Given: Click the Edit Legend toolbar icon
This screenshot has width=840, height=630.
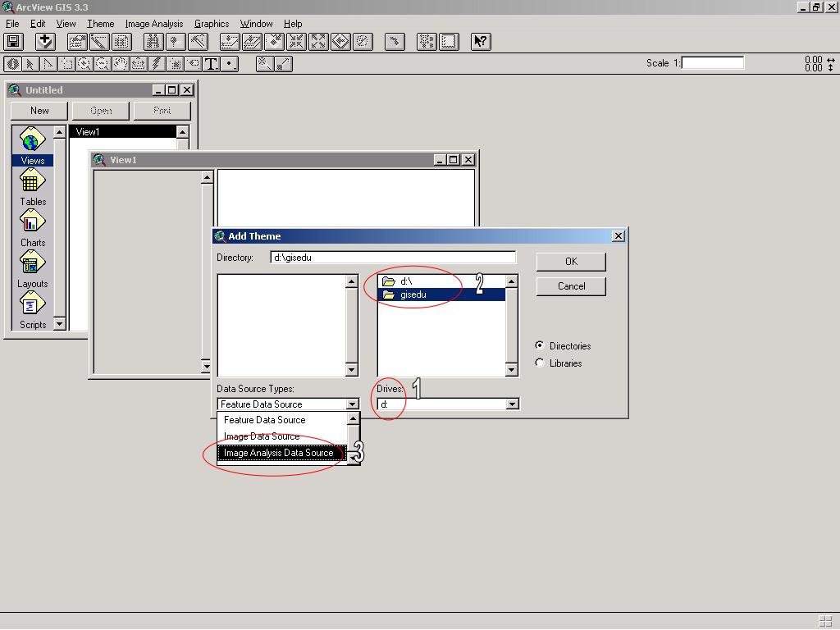Looking at the screenshot, I should click(x=99, y=41).
